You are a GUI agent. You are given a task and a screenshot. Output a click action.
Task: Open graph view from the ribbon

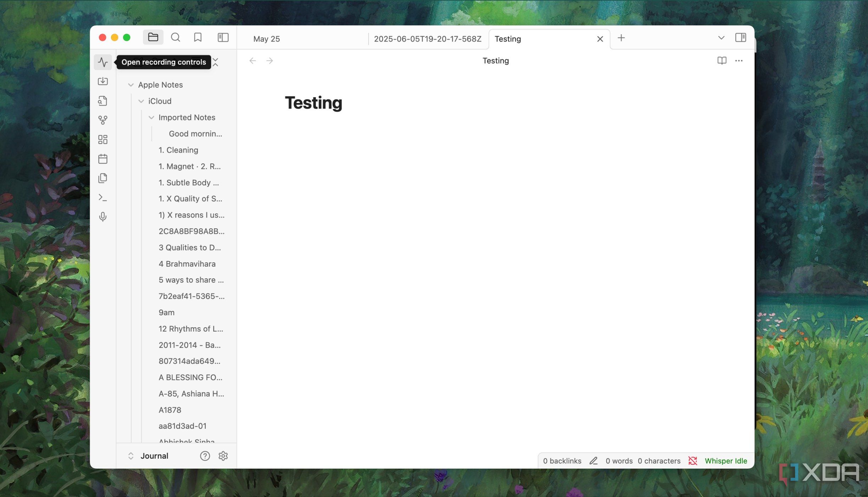[103, 120]
